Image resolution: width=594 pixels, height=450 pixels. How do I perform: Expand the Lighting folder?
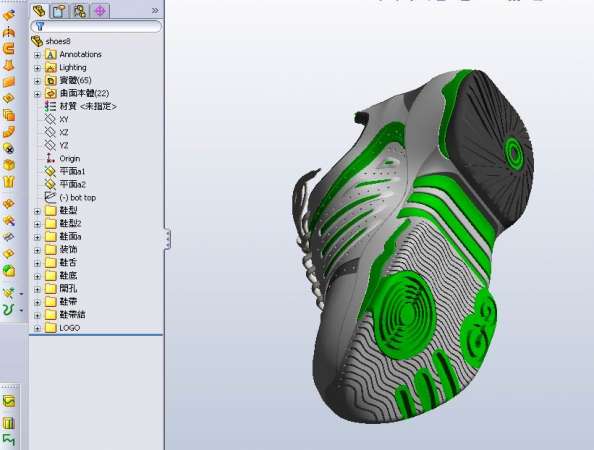(x=37, y=68)
